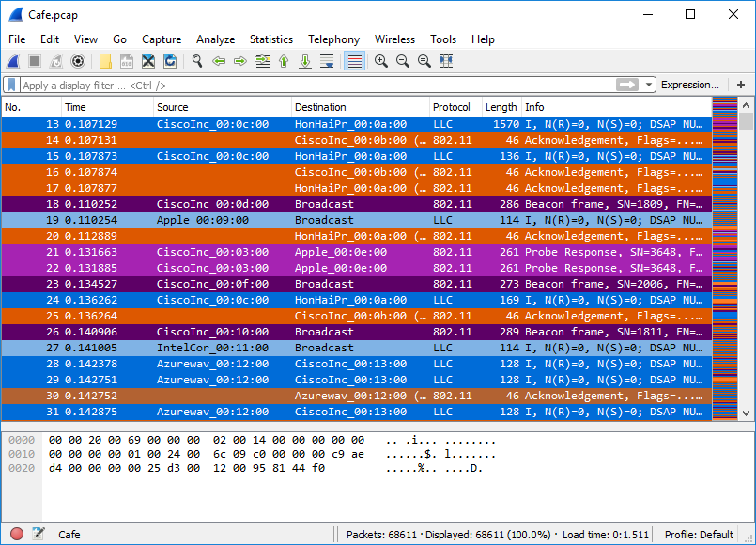756x545 pixels.
Task: Start capturing packets with shark fin icon
Action: (13, 61)
